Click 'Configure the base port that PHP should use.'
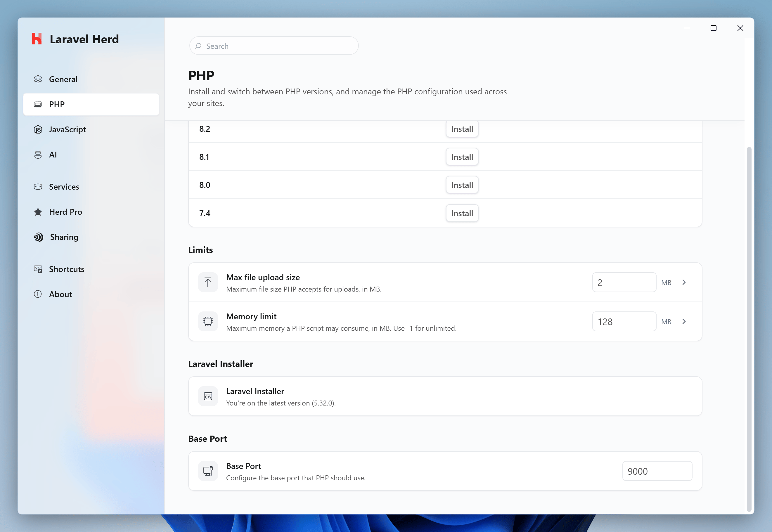This screenshot has height=532, width=772. (296, 478)
